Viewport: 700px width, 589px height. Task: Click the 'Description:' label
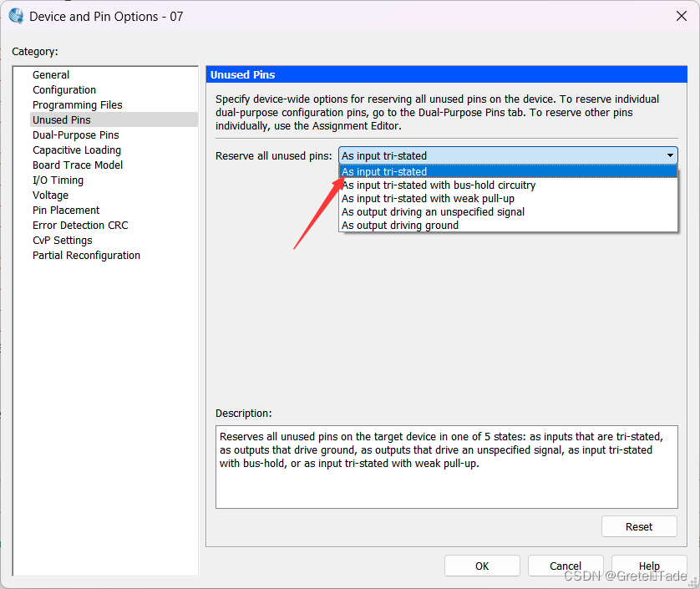point(243,414)
